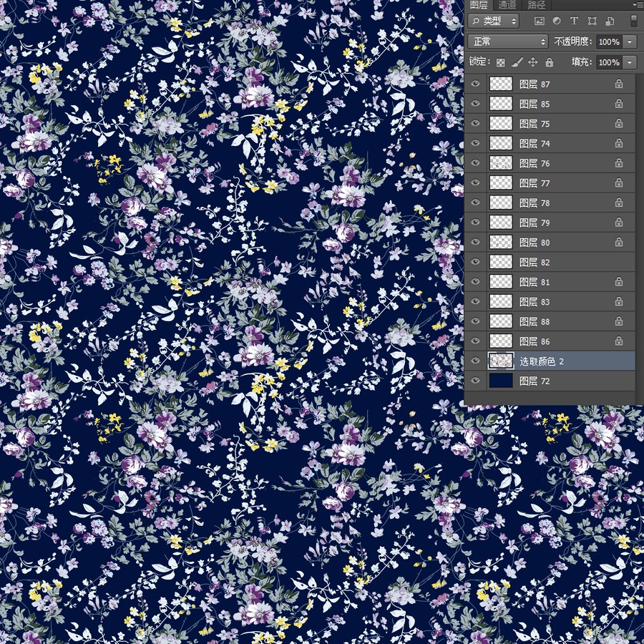
Task: Click the lock icon on 图层 75
Action: pyautogui.click(x=619, y=124)
